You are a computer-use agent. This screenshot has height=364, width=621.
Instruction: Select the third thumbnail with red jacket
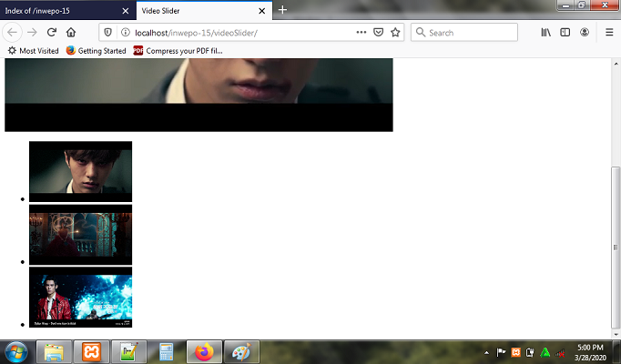80,298
